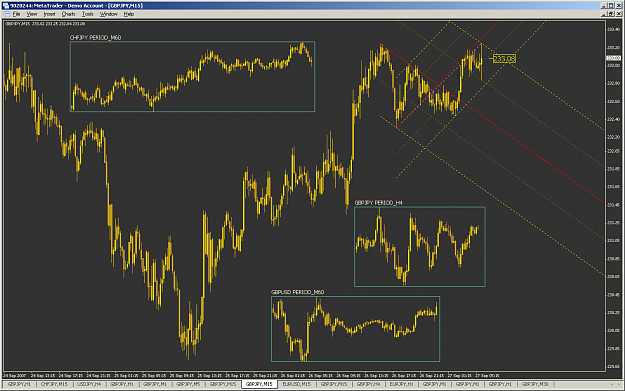Restore the chart window in the menu bar
The width and height of the screenshot is (625, 391).
611,14
